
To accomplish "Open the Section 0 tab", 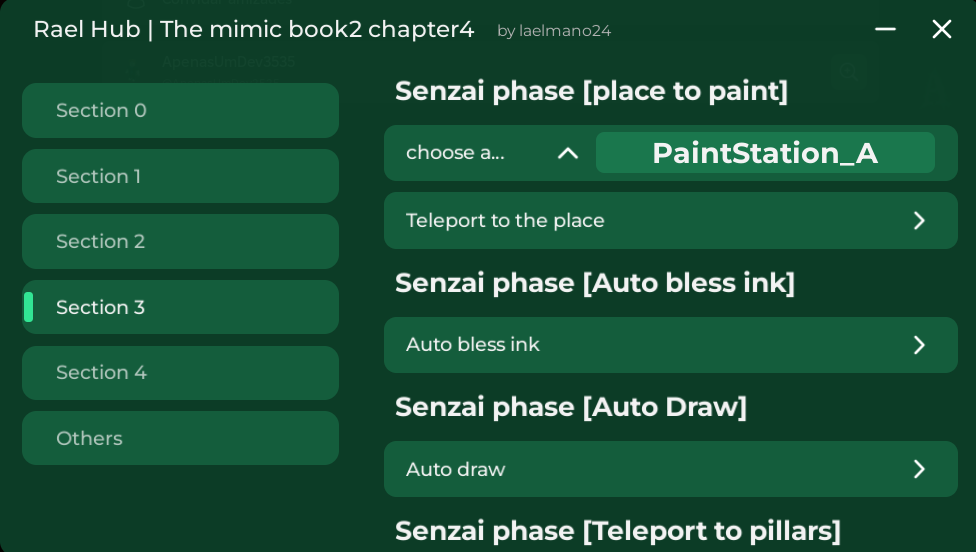I will [x=180, y=111].
